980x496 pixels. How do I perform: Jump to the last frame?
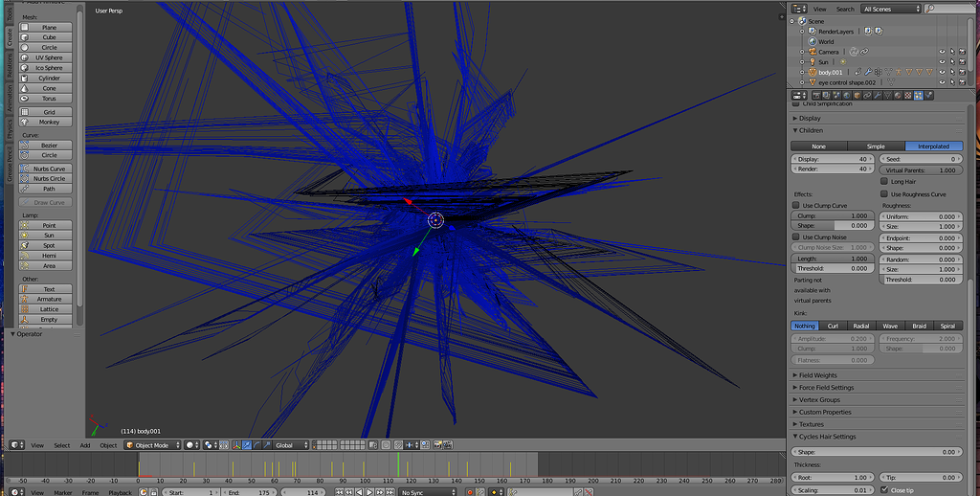click(x=390, y=492)
